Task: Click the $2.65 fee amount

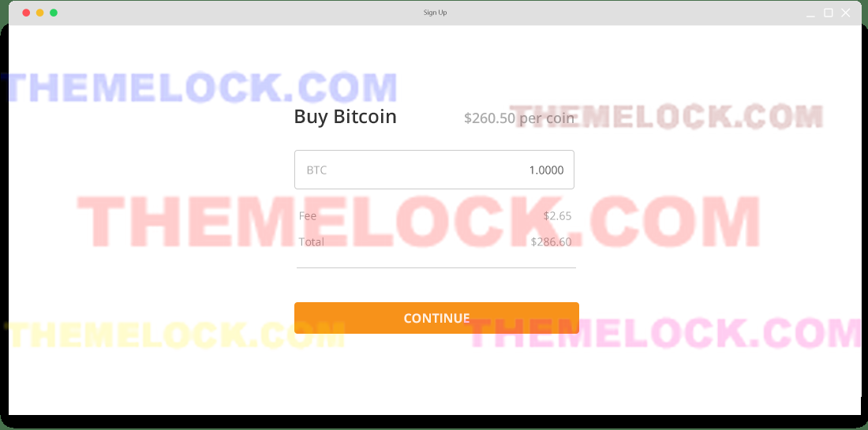Action: [x=557, y=216]
